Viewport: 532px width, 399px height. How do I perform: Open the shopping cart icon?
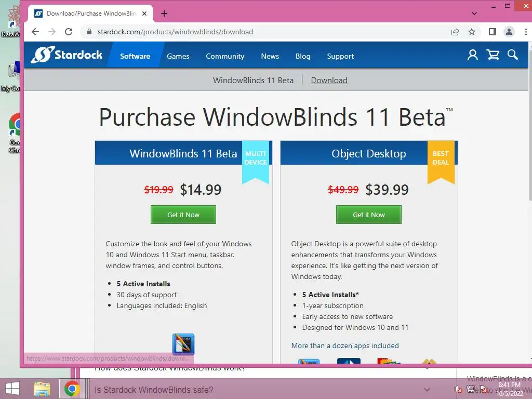[x=493, y=55]
